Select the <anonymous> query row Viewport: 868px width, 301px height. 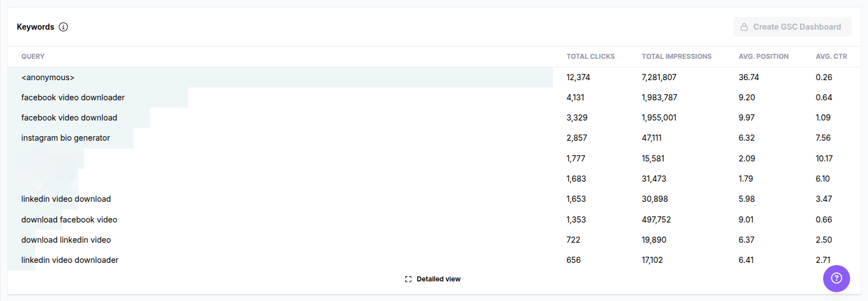click(48, 77)
